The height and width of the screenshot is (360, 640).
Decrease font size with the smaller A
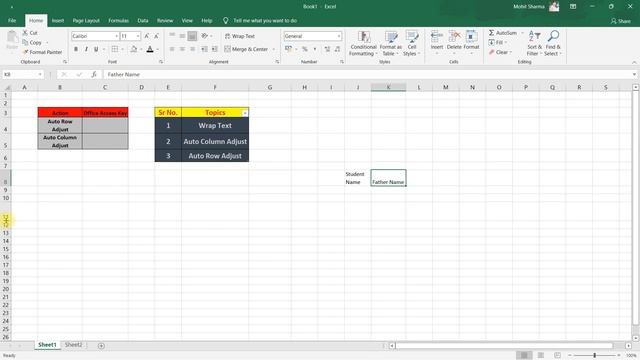(156, 36)
